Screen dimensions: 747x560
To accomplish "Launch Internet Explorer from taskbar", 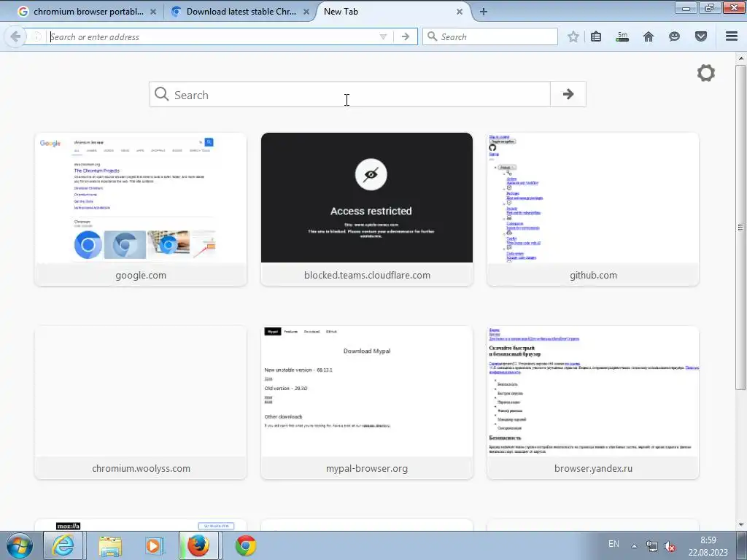I will coord(63,545).
